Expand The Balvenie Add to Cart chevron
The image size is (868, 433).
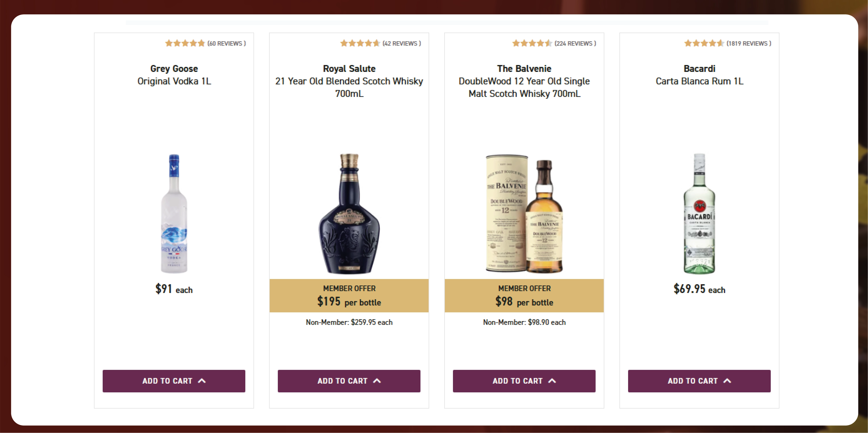(552, 381)
